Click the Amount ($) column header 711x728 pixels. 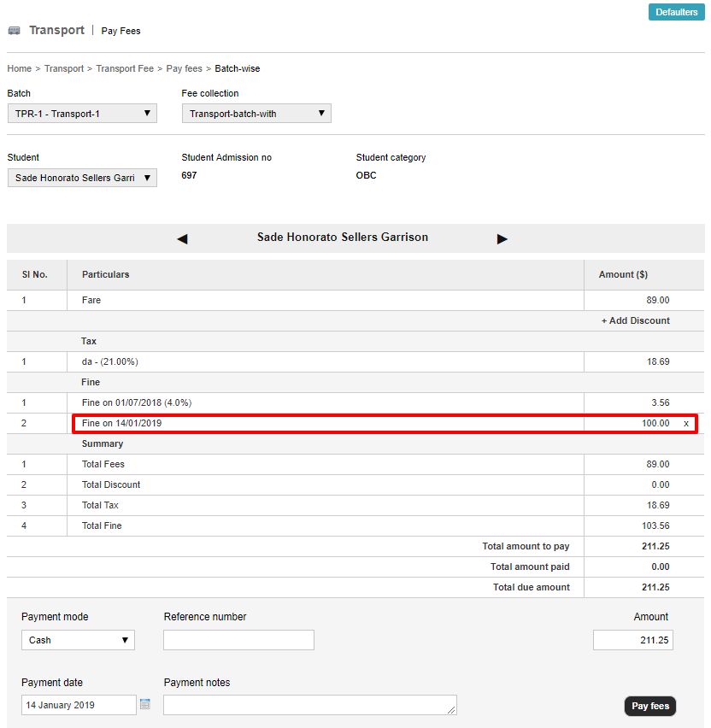tap(623, 274)
